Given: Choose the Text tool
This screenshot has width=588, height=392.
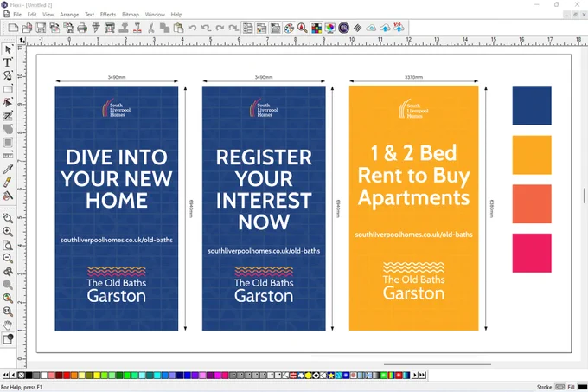Looking at the screenshot, I should [x=8, y=62].
